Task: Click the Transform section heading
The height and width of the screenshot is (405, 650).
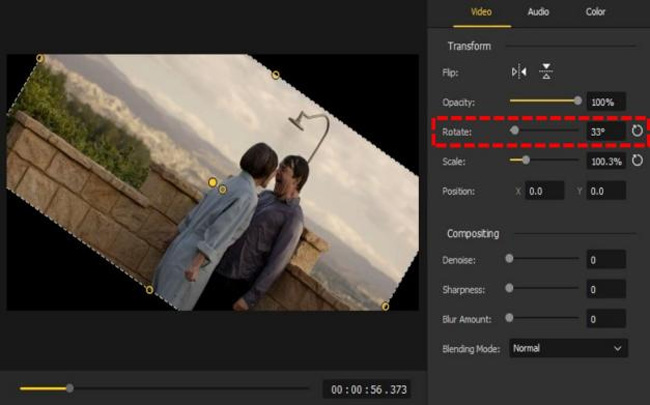Action: click(469, 46)
